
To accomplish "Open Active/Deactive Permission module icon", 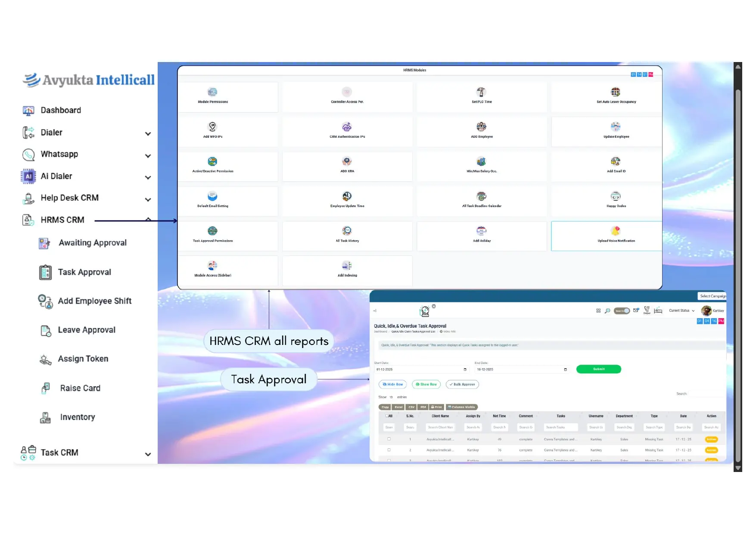I will (x=212, y=161).
